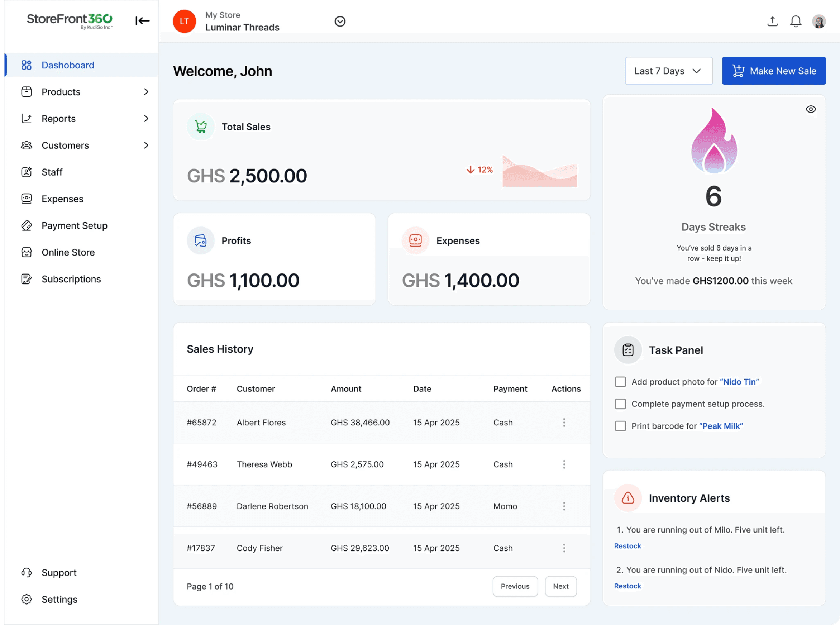The image size is (840, 625).
Task: Click the upload icon in the header
Action: point(772,21)
